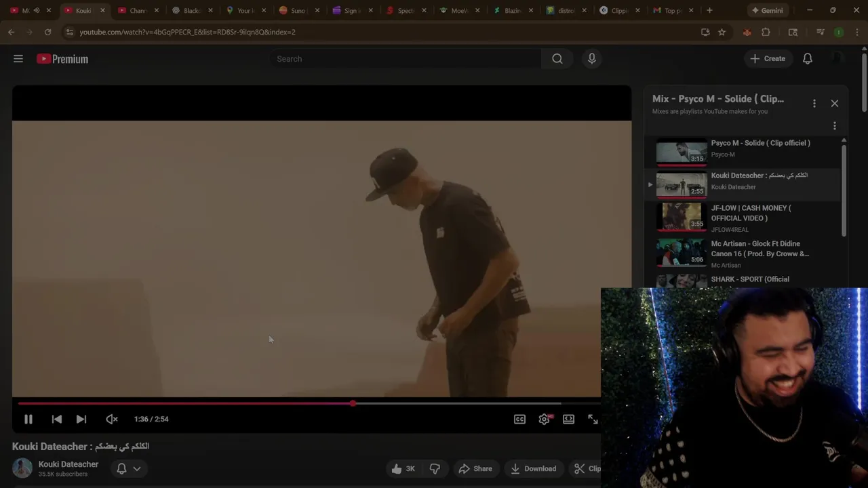Close the Mix playlist panel
This screenshot has height=488, width=868.
[x=835, y=104]
